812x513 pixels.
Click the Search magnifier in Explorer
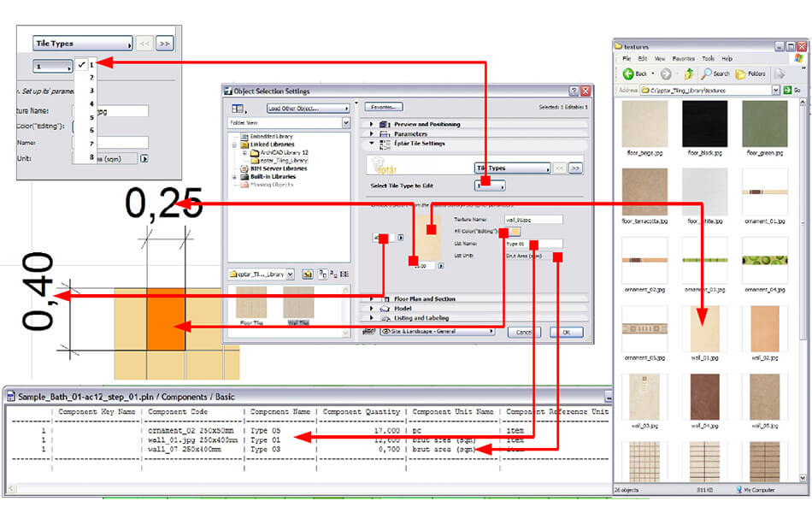(x=706, y=74)
